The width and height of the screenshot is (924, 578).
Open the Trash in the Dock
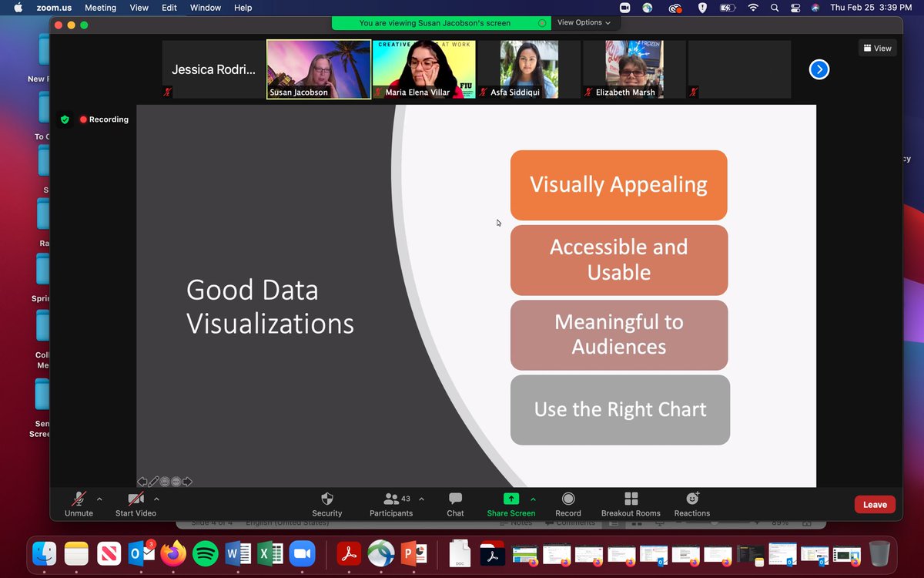879,553
